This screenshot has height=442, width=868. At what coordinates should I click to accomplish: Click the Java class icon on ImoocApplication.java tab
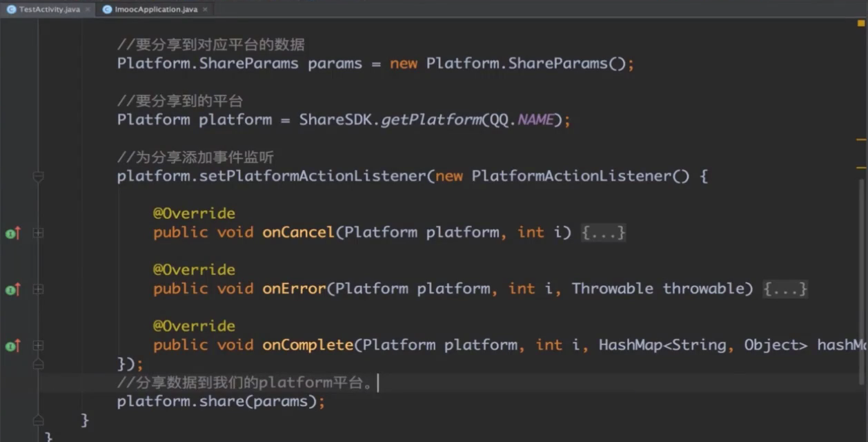(107, 10)
